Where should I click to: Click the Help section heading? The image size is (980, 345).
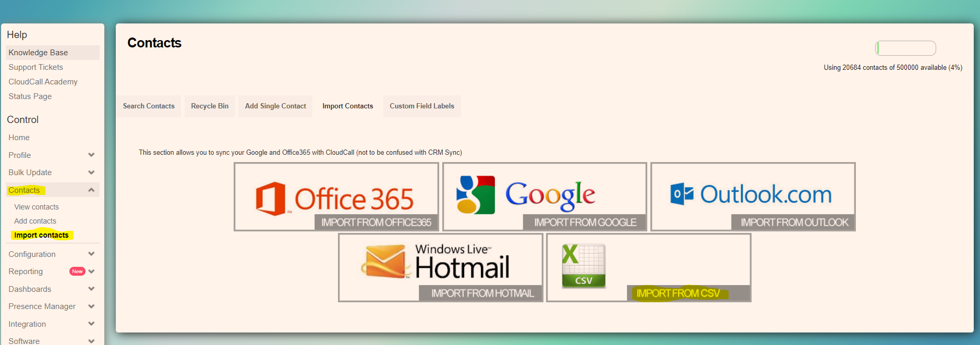pos(17,35)
